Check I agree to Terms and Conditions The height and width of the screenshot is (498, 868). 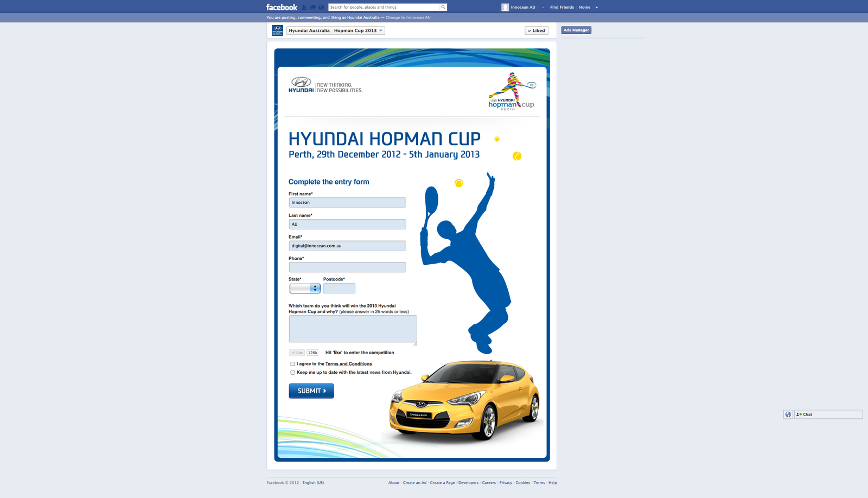pyautogui.click(x=292, y=364)
